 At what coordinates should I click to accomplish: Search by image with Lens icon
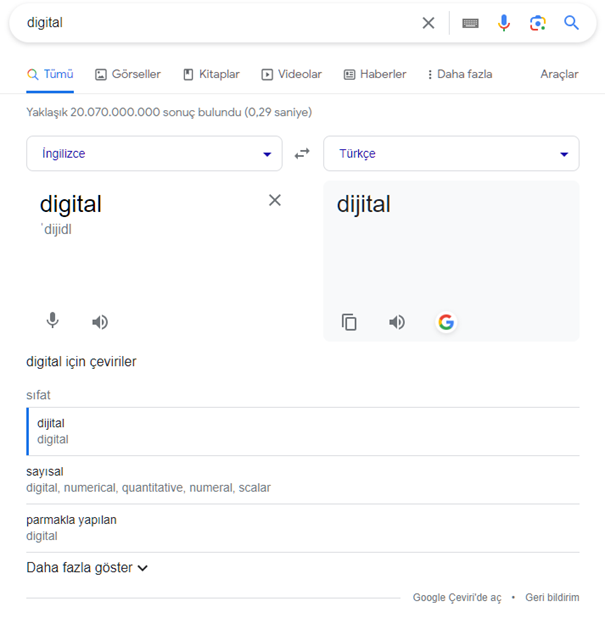point(538,23)
